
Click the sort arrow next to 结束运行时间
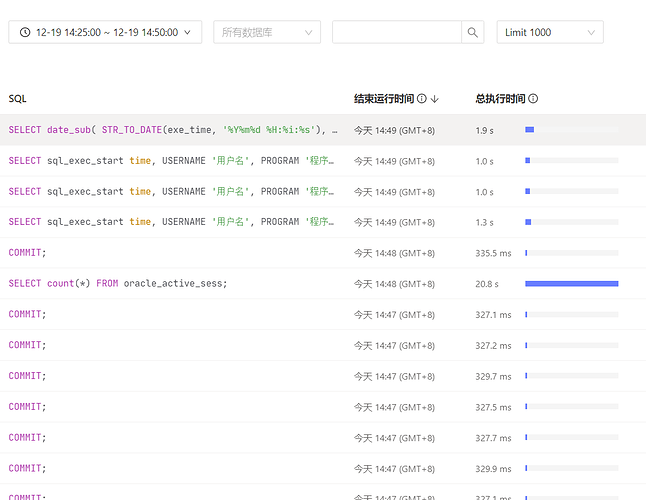click(435, 99)
